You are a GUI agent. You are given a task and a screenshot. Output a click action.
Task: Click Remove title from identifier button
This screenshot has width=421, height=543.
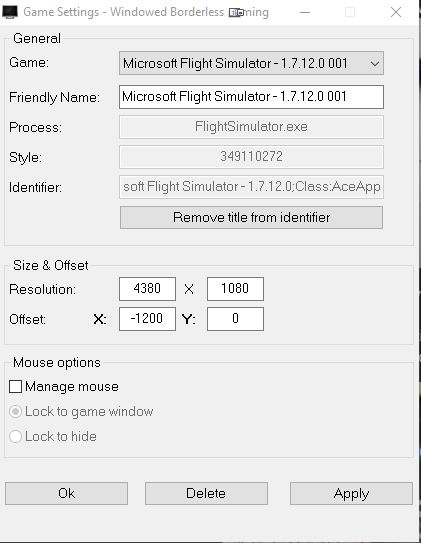click(x=251, y=217)
